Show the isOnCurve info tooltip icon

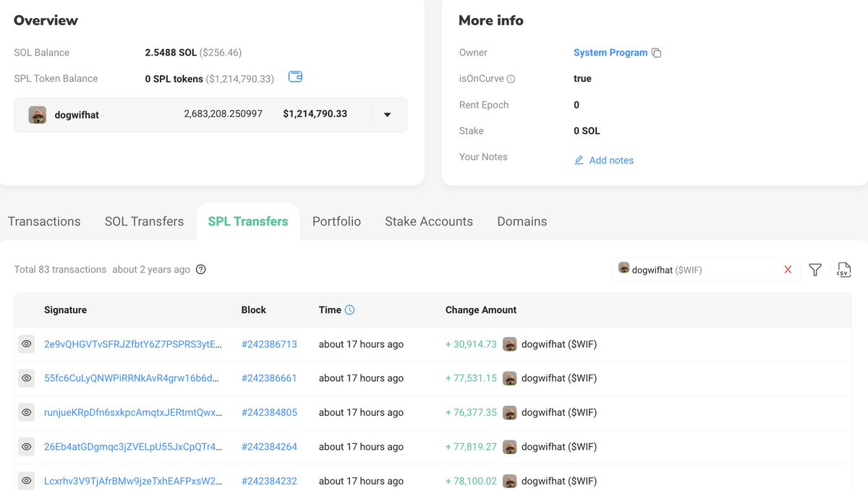click(511, 79)
